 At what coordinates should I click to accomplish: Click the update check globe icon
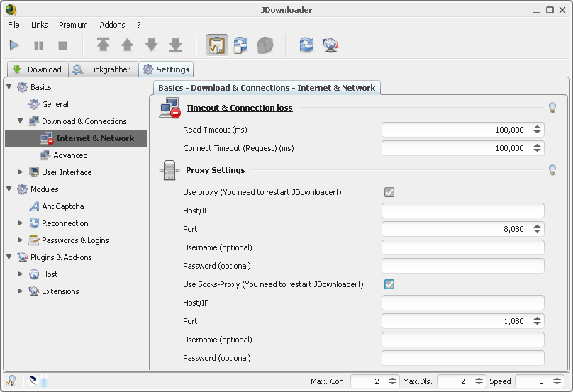tap(330, 45)
